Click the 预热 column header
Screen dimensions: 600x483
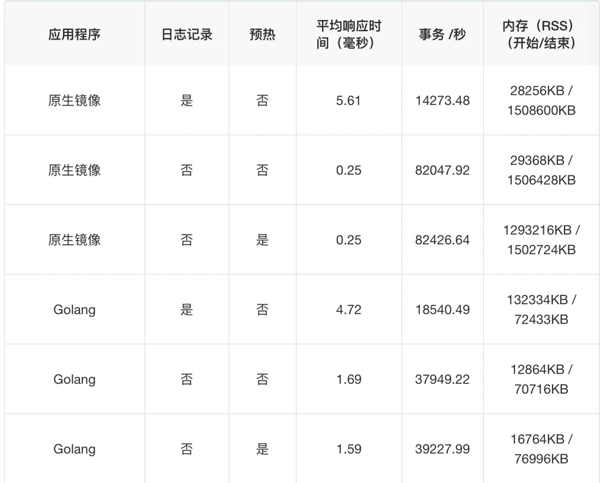(x=262, y=34)
